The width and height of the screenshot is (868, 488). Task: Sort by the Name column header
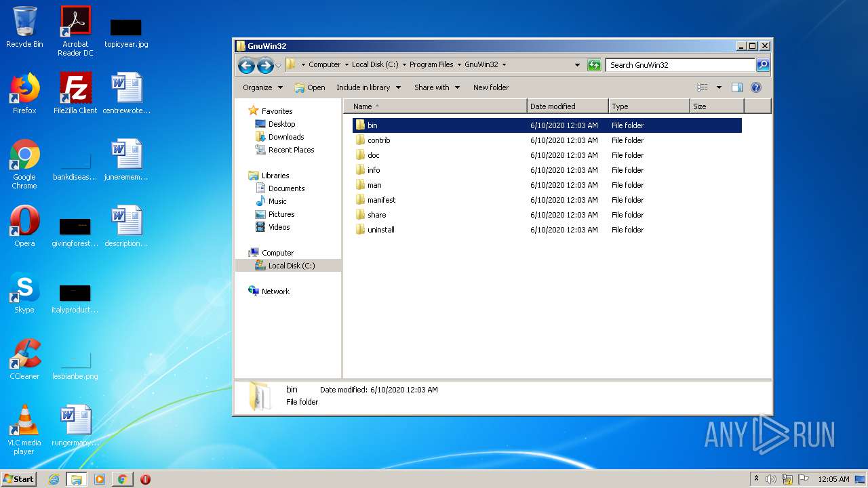pyautogui.click(x=435, y=106)
